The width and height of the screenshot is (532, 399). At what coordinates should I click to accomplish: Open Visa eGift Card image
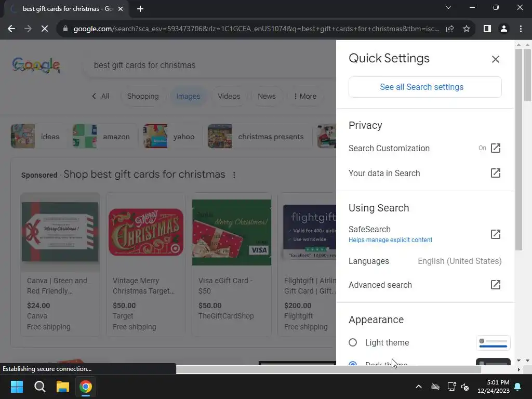[231, 232]
